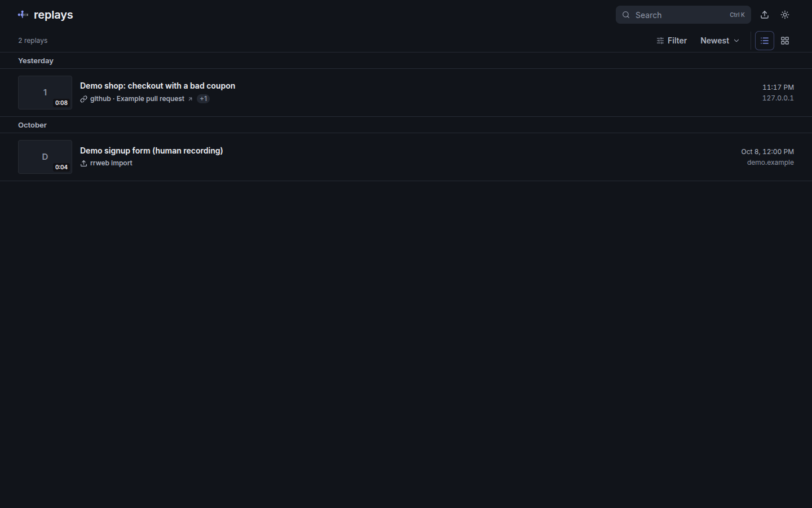Click the import icon beside rrweb import
Image resolution: width=812 pixels, height=508 pixels.
pos(83,163)
